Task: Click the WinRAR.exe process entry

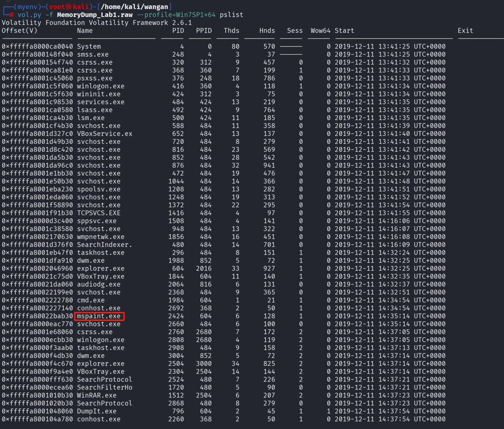Action: point(97,395)
